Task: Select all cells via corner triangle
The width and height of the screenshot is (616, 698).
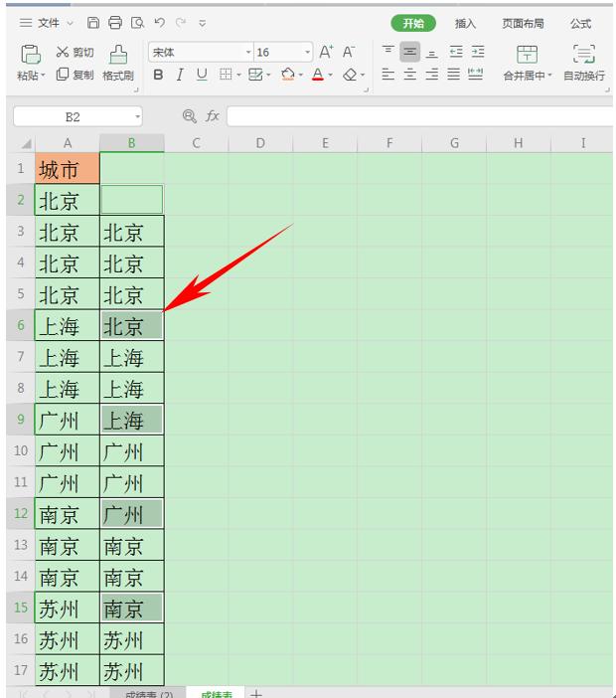Action: 26,143
